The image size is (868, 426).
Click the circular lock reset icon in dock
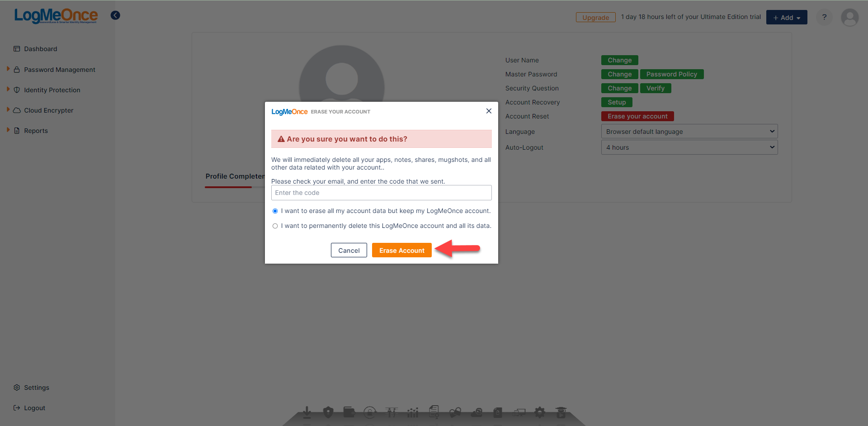click(x=370, y=412)
